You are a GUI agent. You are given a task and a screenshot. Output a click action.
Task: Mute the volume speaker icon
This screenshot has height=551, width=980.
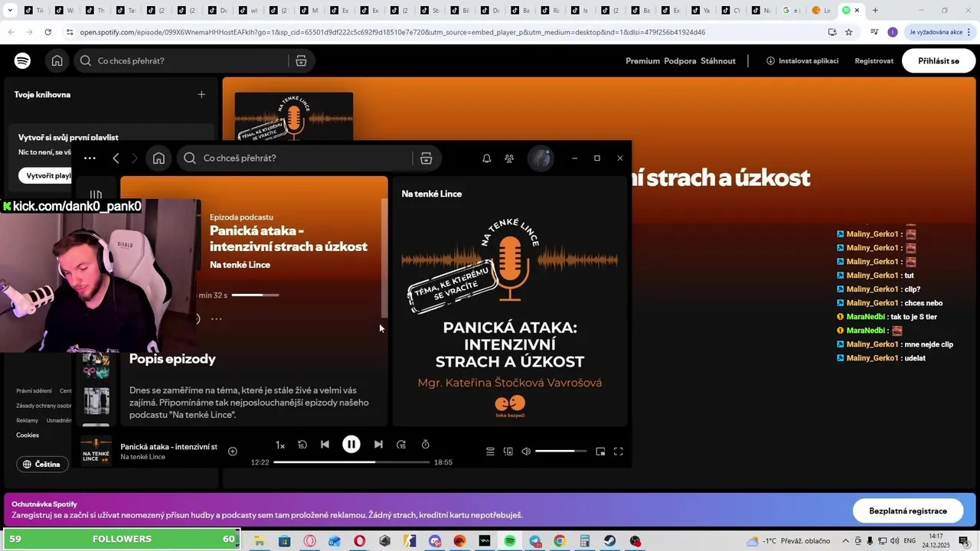coord(526,452)
